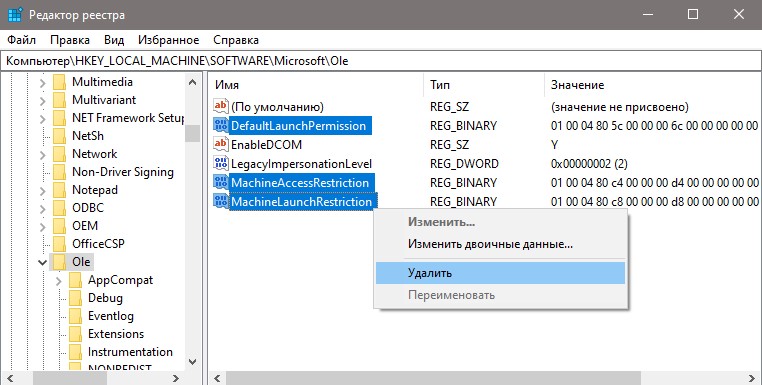762x385 pixels.
Task: Expand the Notepad key
Action: click(x=43, y=191)
